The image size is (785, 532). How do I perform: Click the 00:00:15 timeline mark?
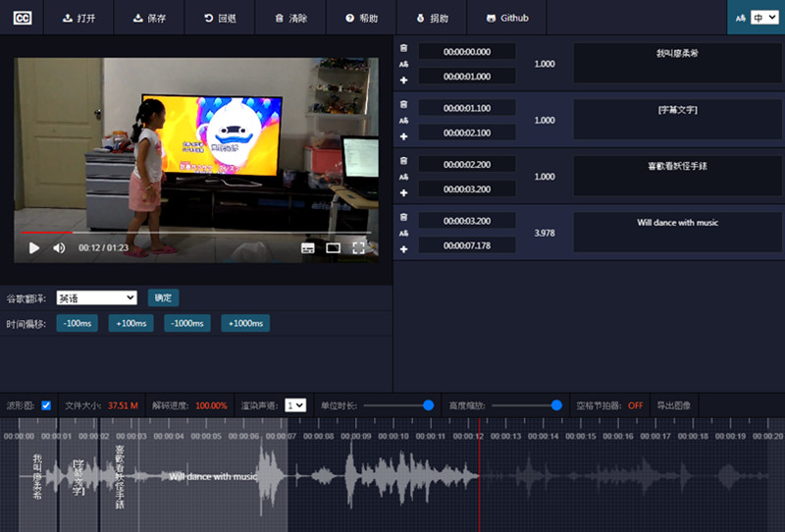[x=581, y=437]
